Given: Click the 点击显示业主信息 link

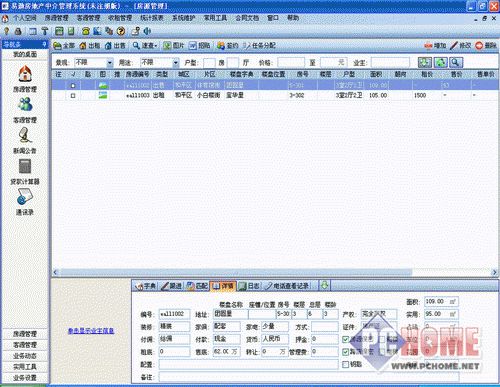Looking at the screenshot, I should coord(91,331).
